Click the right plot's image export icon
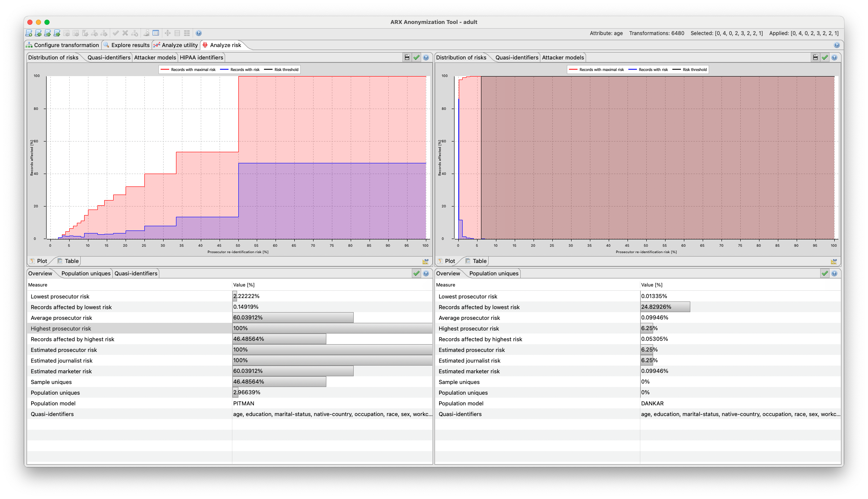This screenshot has width=868, height=499. point(834,261)
